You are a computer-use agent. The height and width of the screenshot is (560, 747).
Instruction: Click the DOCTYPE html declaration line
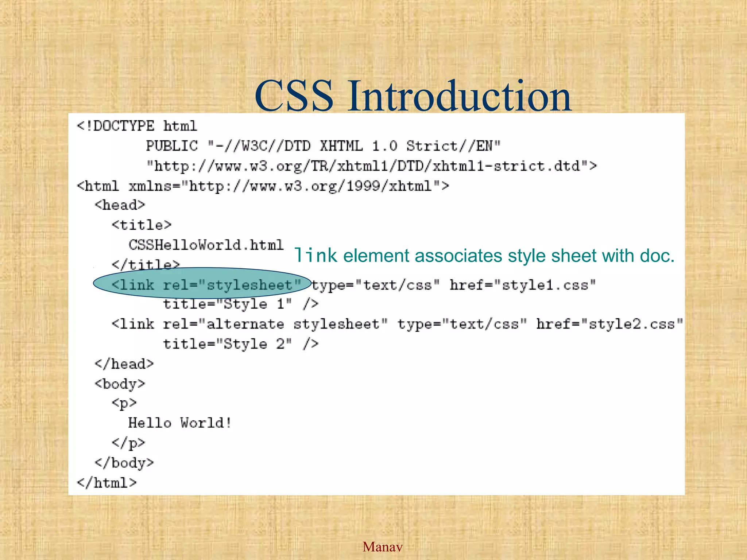[137, 126]
